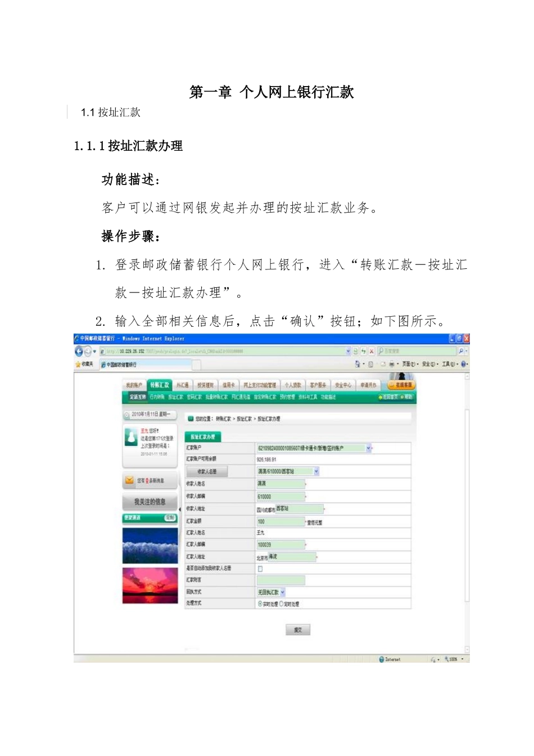This screenshot has height=756, width=534.
Task: Click the IE home toolbar icon
Action: point(357,364)
